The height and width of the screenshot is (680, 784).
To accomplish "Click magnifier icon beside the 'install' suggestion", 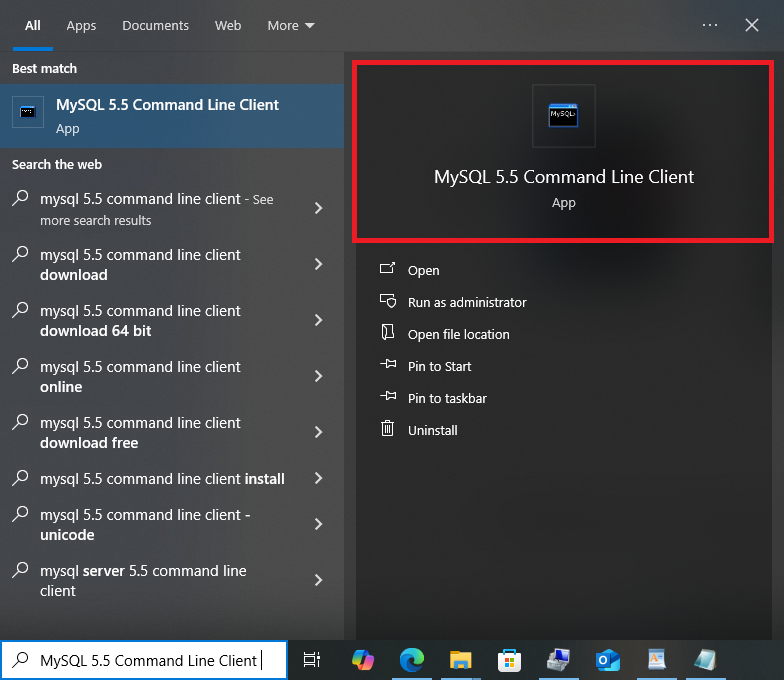I will [x=20, y=478].
